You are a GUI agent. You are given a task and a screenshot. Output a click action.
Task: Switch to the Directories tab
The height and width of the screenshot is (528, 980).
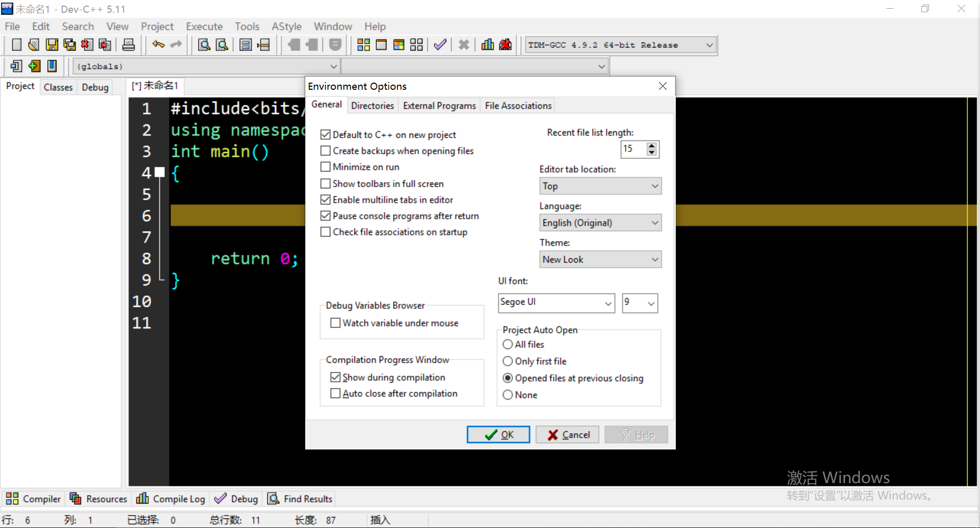click(x=373, y=106)
